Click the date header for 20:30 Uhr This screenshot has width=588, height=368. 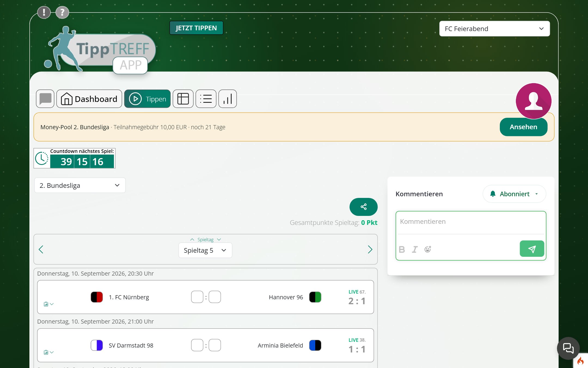[95, 274]
